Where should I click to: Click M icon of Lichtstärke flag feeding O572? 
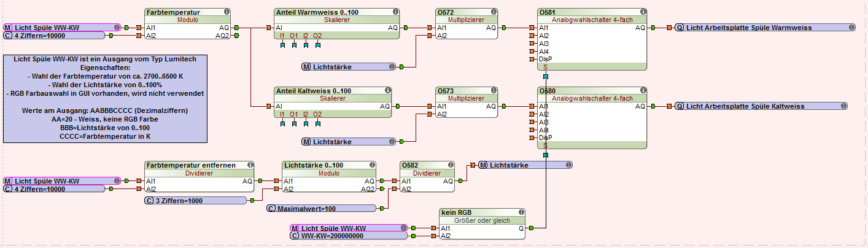pyautogui.click(x=306, y=66)
